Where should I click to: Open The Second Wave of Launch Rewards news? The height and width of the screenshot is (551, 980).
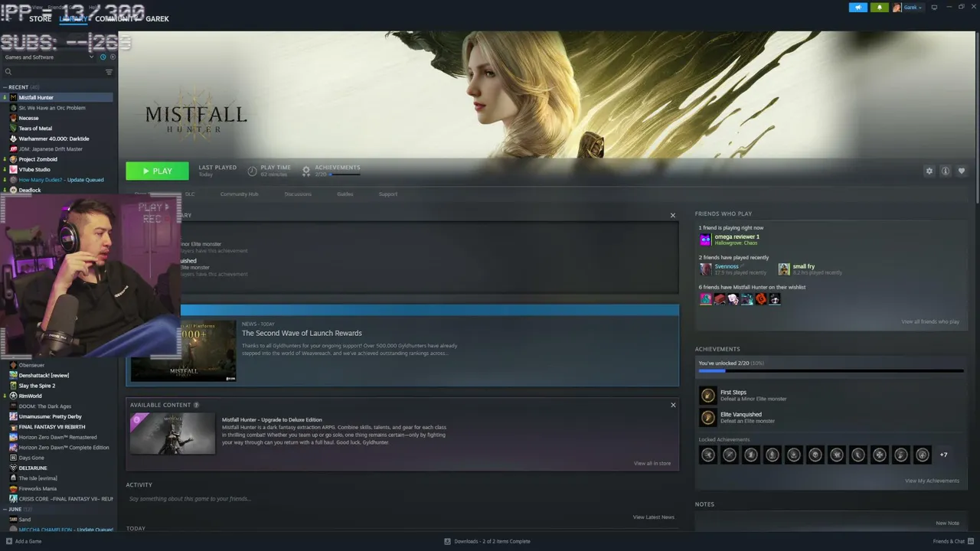pyautogui.click(x=302, y=333)
